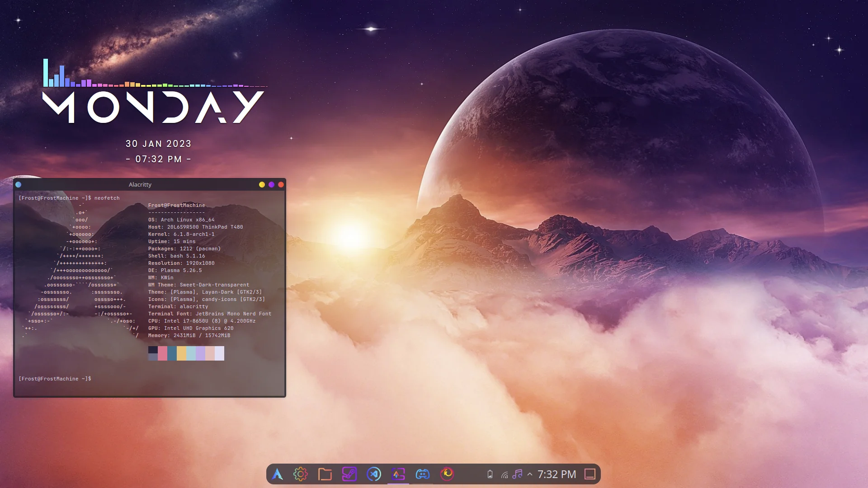Image resolution: width=868 pixels, height=488 pixels.
Task: Click the show desktop button in the panel
Action: click(590, 474)
